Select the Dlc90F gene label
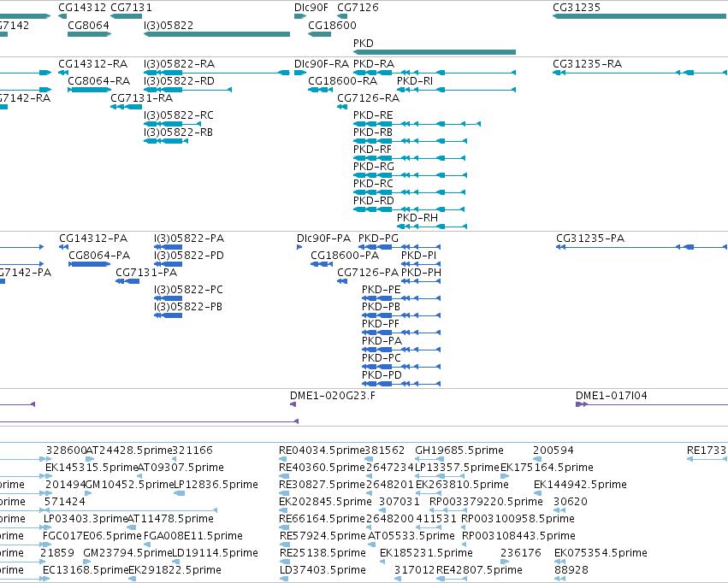The height and width of the screenshot is (583, 728). pyautogui.click(x=311, y=8)
